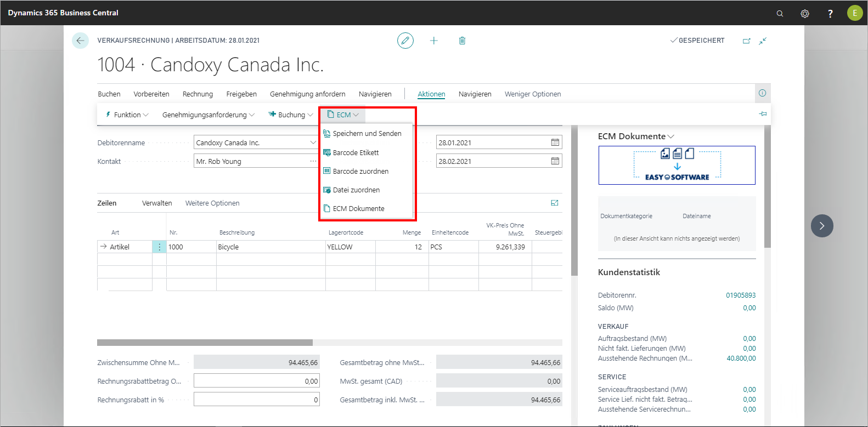Click Weniger Optionen
Screen dimensions: 868x427
point(533,94)
